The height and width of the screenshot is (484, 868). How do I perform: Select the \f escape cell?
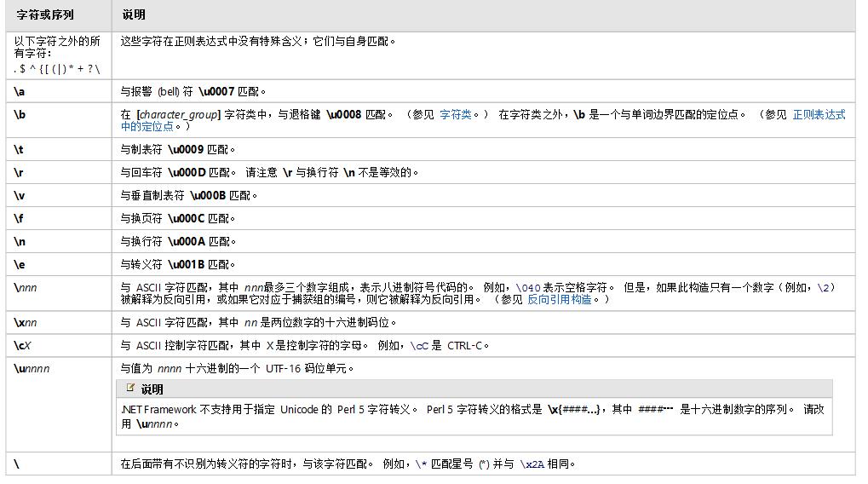(x=59, y=219)
